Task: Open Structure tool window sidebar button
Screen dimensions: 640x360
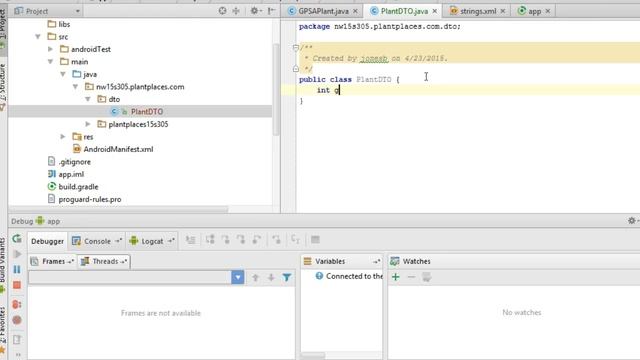Action: pos(3,87)
